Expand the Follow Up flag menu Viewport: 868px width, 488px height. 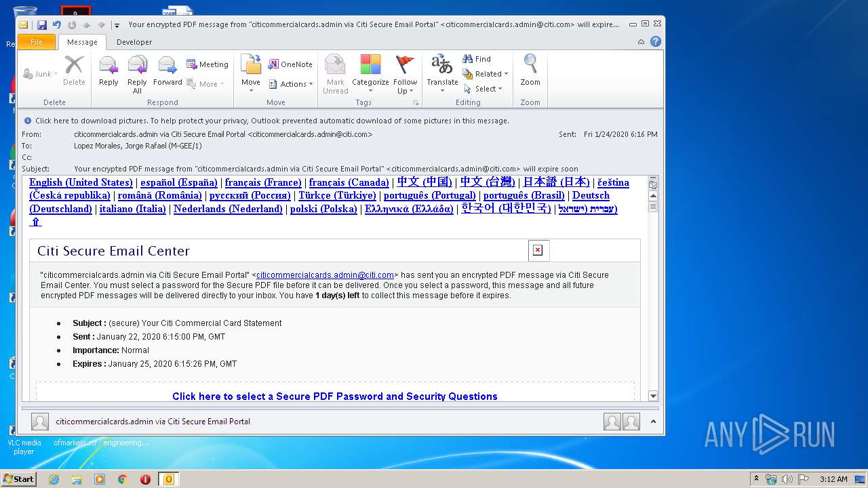pyautogui.click(x=406, y=73)
